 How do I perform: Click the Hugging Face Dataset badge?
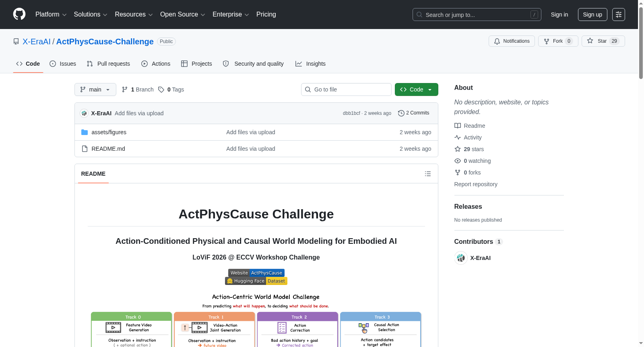(256, 281)
